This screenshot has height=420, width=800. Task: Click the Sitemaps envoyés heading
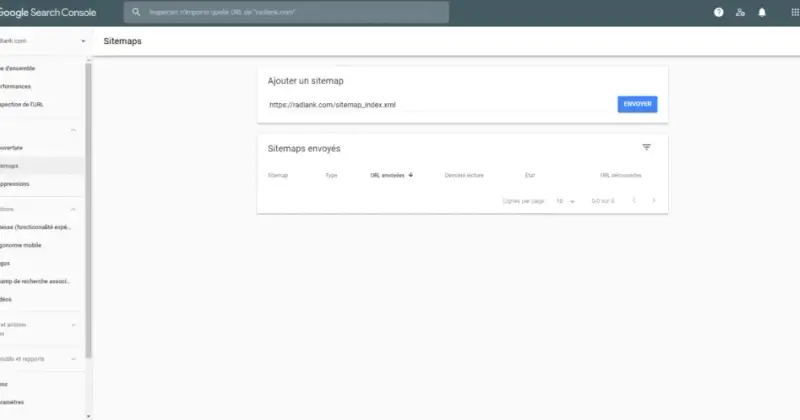[304, 149]
